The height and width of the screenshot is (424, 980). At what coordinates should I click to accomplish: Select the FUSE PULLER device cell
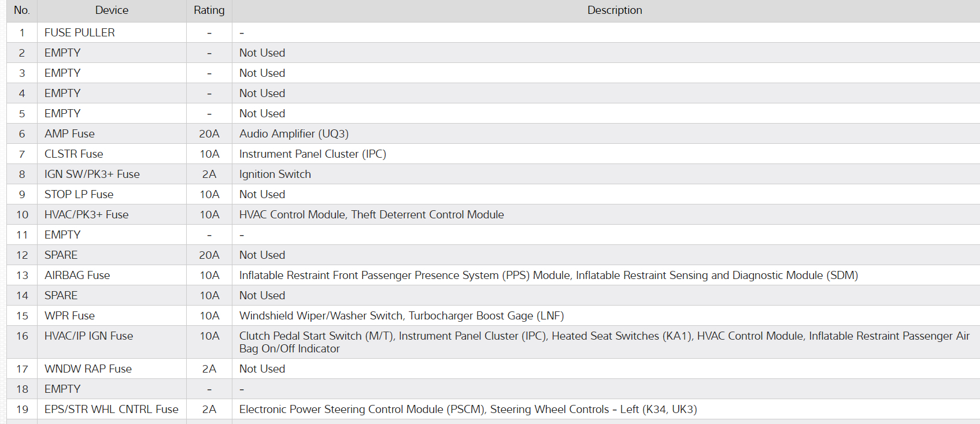[80, 33]
